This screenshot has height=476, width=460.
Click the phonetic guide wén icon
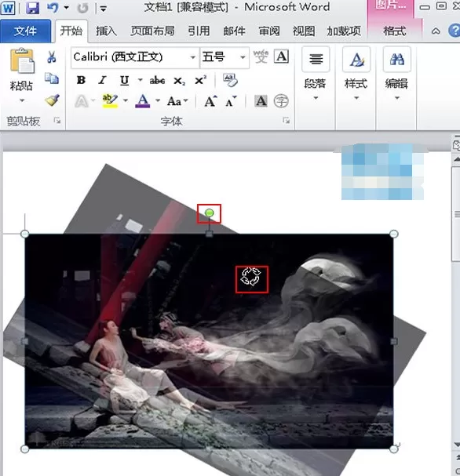click(x=261, y=56)
